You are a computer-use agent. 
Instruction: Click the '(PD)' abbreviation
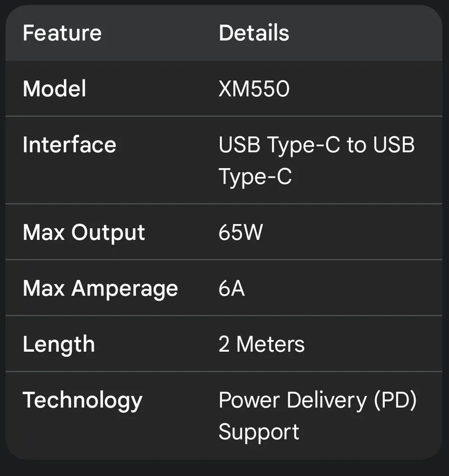tap(395, 400)
